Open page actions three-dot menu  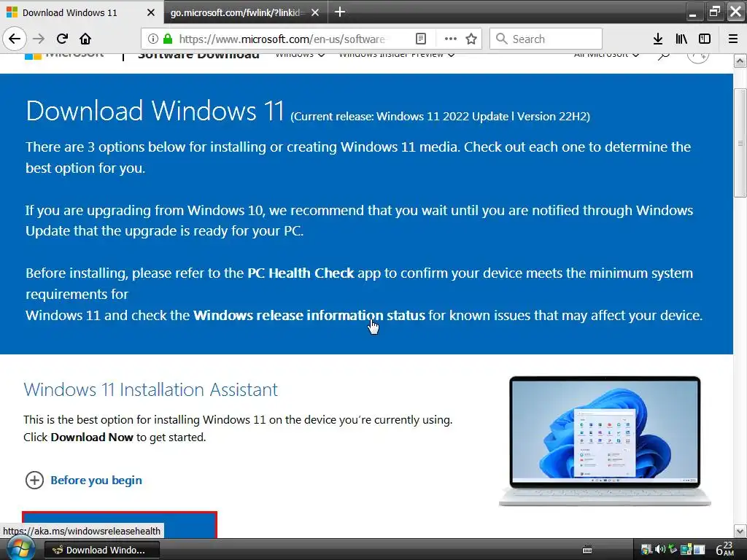[x=450, y=39]
